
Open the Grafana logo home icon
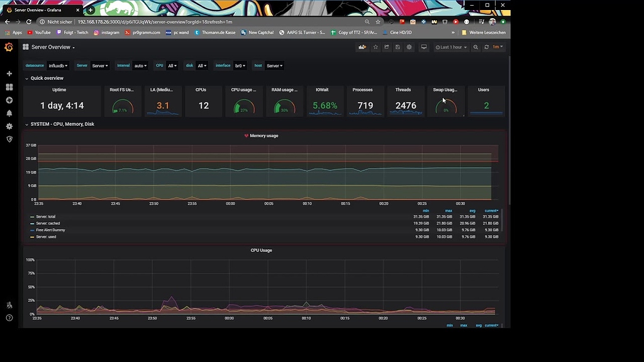[x=9, y=47]
